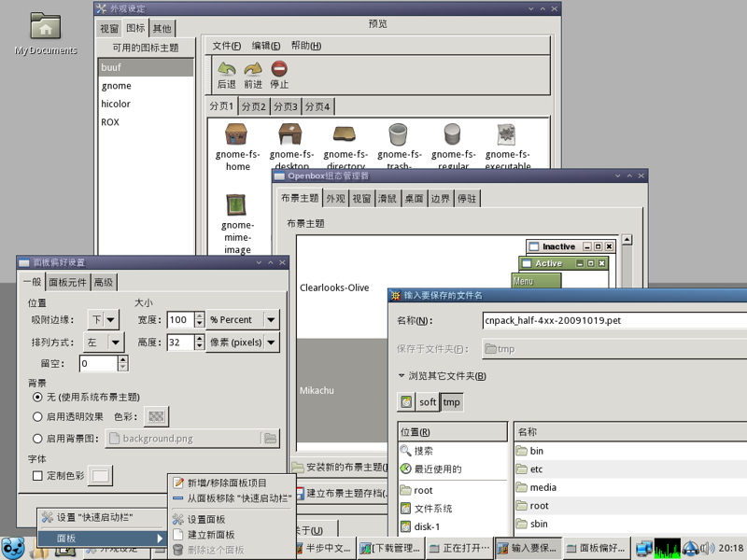The height and width of the screenshot is (560, 747).
Task: Open the % Percent width unit dropdown
Action: pos(243,319)
